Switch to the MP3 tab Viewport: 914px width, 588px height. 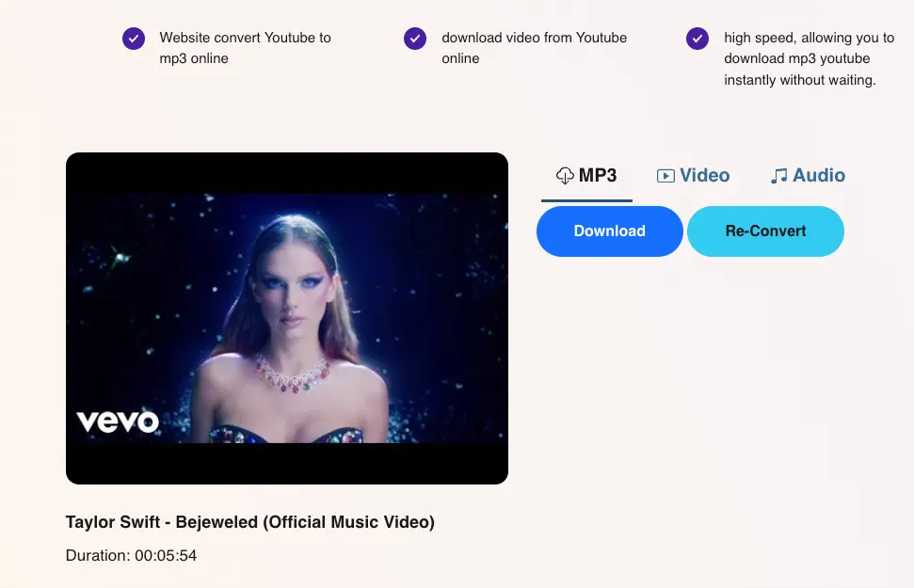coord(586,175)
